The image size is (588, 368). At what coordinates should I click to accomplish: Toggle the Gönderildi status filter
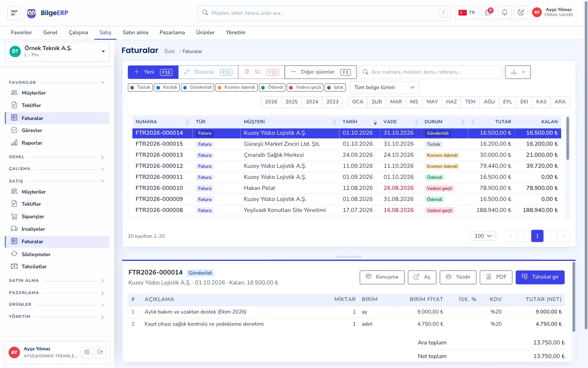tap(197, 88)
